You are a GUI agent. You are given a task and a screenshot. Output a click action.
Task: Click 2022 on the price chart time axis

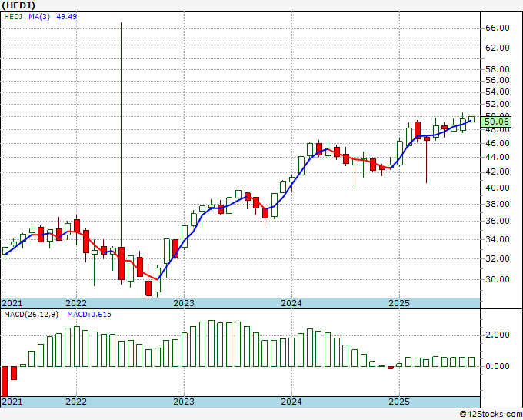coord(76,303)
